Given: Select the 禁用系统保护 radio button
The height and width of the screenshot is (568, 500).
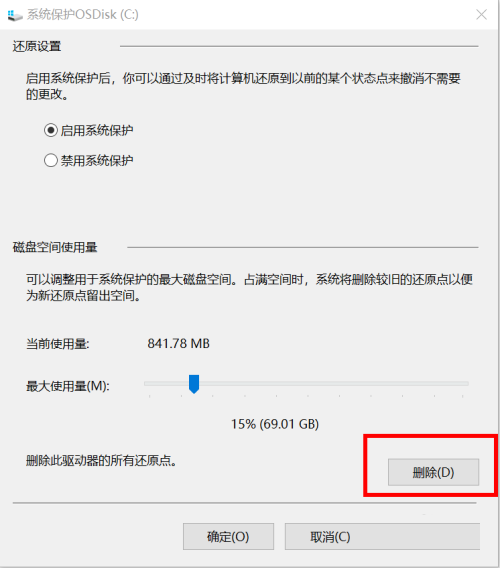Looking at the screenshot, I should [x=51, y=160].
